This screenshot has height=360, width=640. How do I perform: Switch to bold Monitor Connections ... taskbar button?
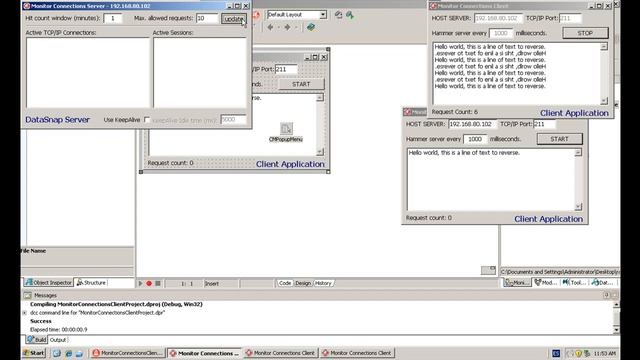point(205,353)
